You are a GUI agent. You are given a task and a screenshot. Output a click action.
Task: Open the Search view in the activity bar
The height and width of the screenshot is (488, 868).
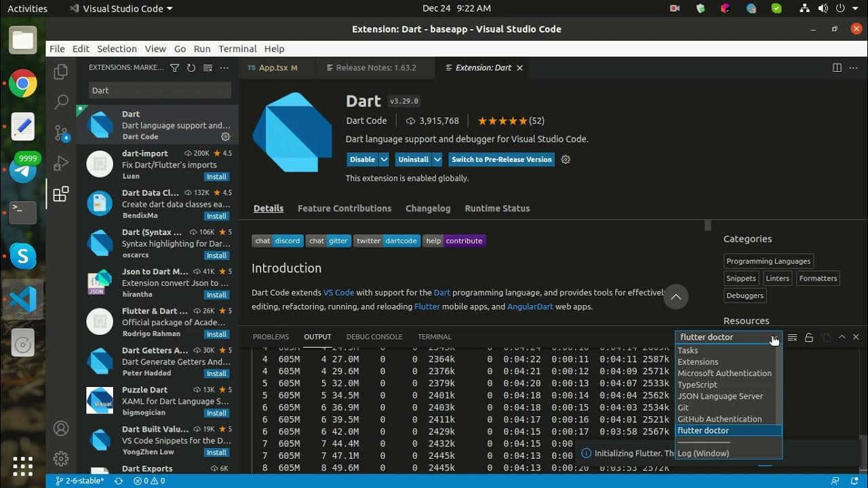coord(61,102)
